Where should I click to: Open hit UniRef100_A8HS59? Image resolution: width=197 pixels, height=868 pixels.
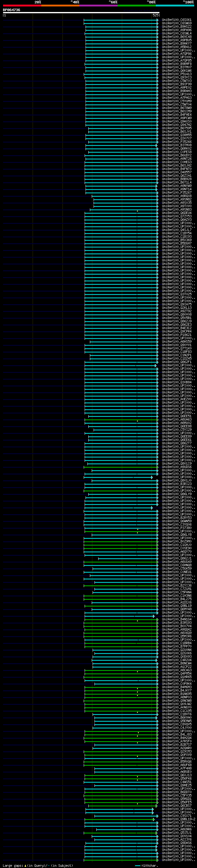[177, 342]
